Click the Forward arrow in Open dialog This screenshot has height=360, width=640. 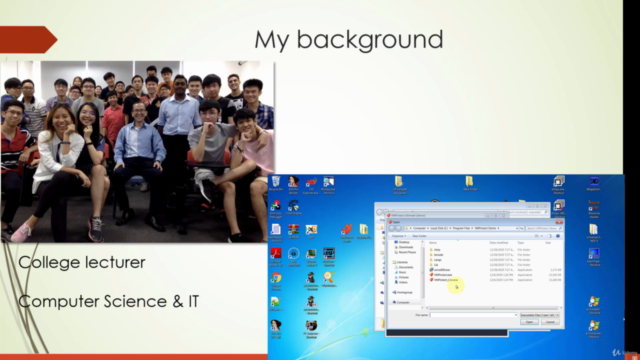pyautogui.click(x=398, y=228)
